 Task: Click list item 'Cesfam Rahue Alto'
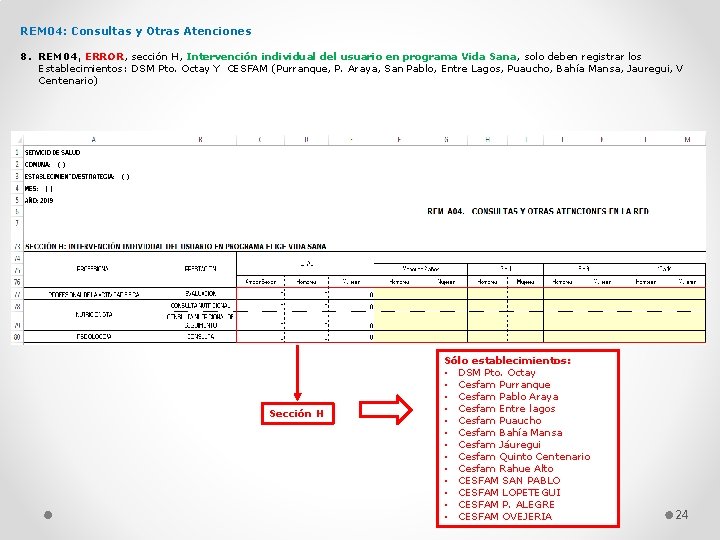click(x=506, y=468)
